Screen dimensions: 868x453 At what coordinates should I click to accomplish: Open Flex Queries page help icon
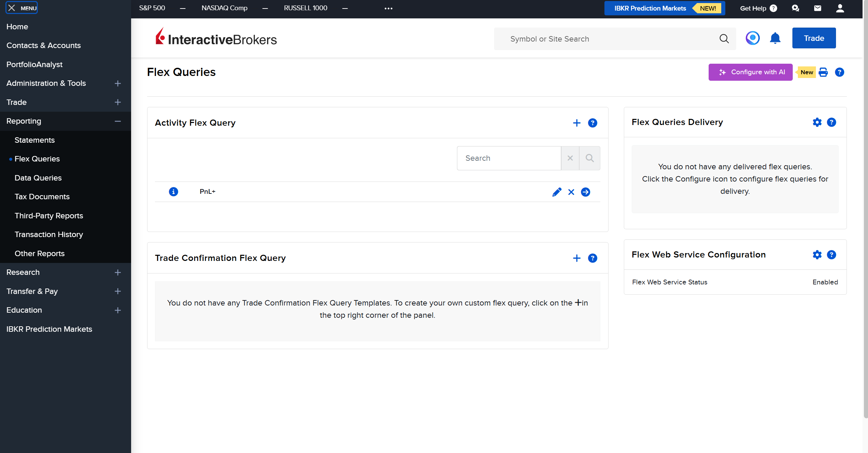[840, 72]
